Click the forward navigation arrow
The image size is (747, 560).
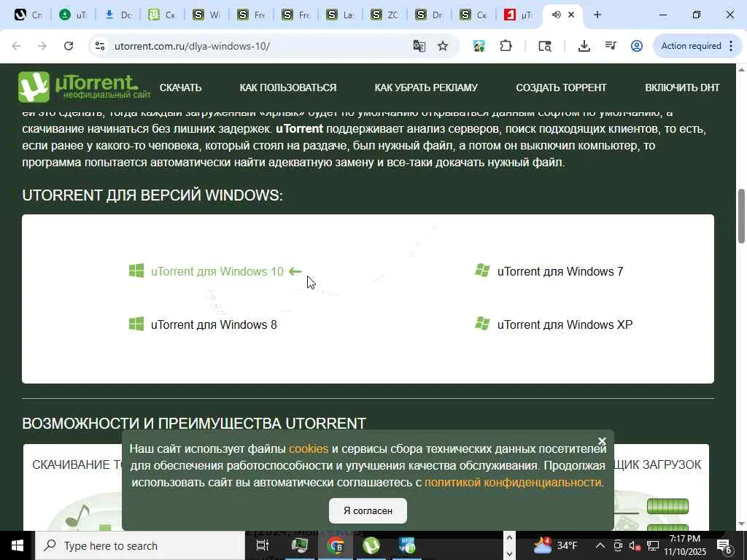tap(42, 46)
